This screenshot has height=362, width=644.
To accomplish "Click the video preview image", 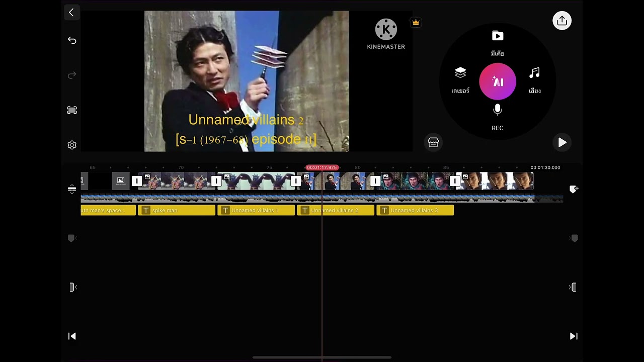I will click(247, 81).
